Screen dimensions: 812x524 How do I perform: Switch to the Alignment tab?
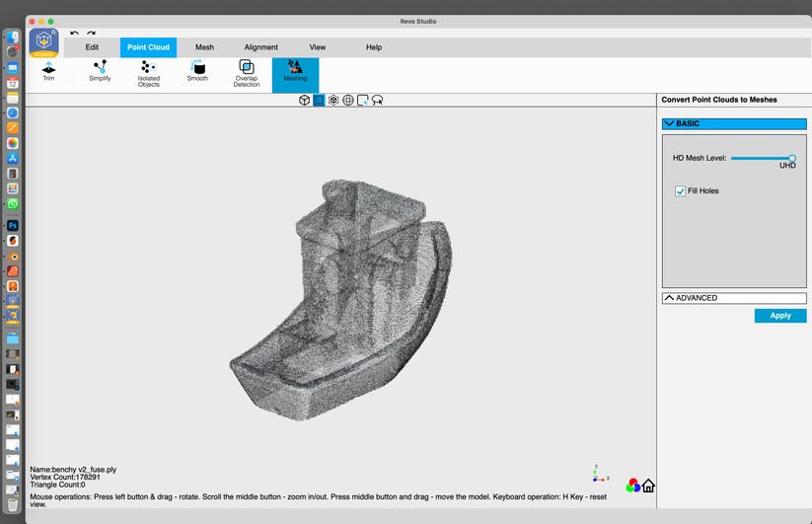(261, 47)
